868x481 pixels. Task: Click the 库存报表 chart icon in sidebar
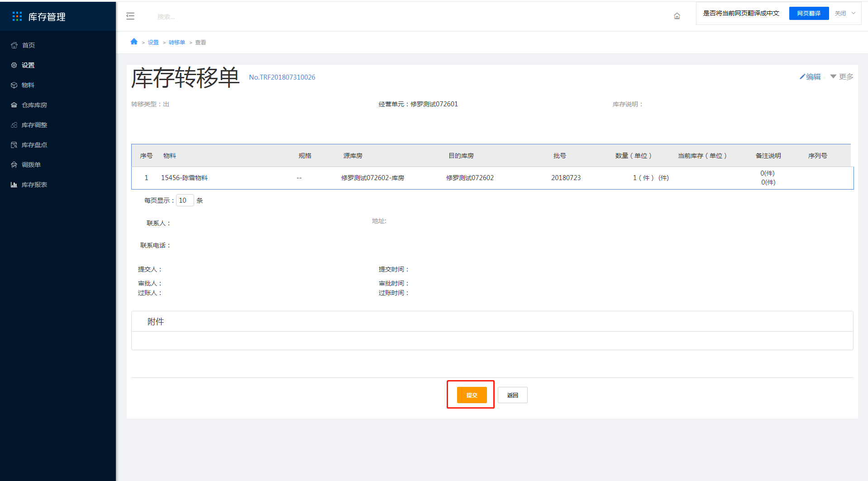coord(14,185)
